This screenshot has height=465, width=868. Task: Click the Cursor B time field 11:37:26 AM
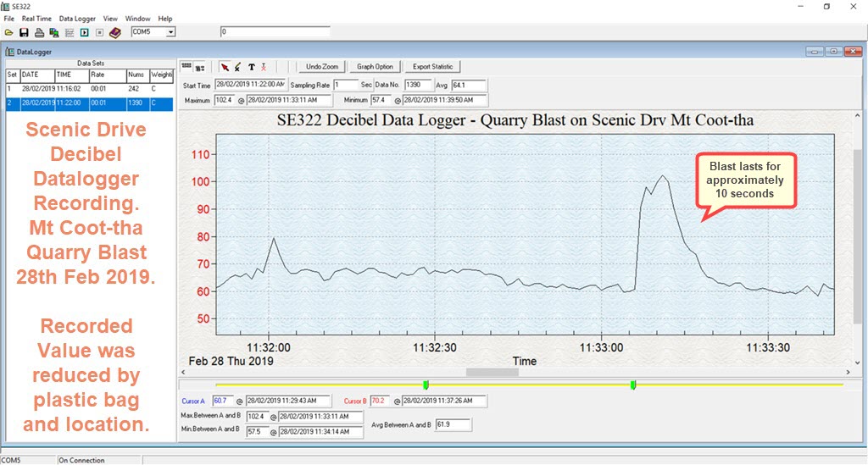point(444,401)
